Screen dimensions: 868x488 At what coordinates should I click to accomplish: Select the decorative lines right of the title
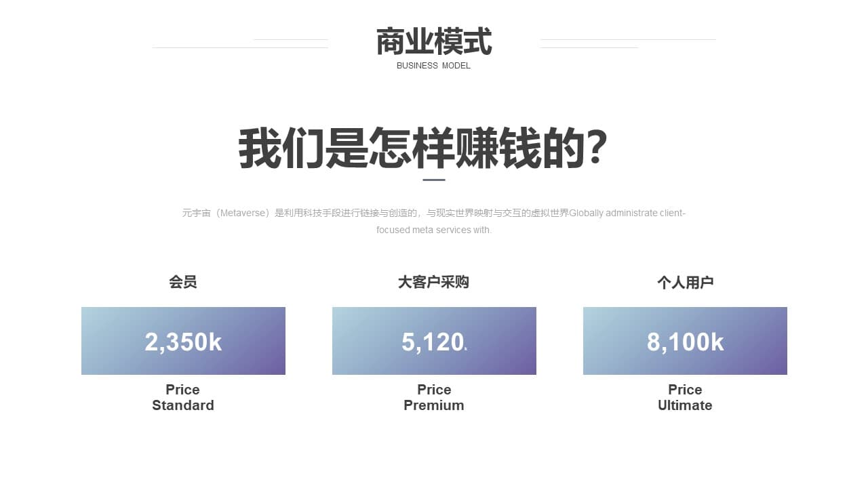[628, 43]
